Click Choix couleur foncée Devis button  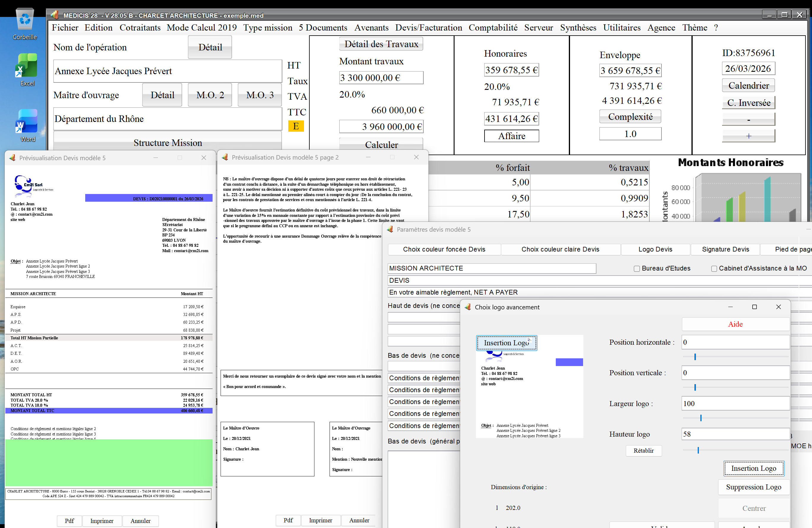coord(444,249)
